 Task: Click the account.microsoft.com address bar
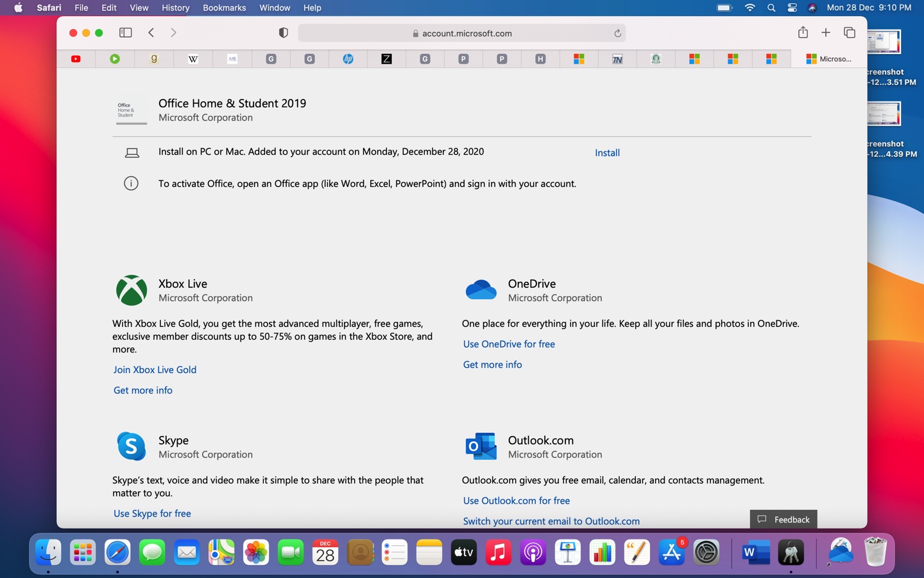click(x=461, y=33)
